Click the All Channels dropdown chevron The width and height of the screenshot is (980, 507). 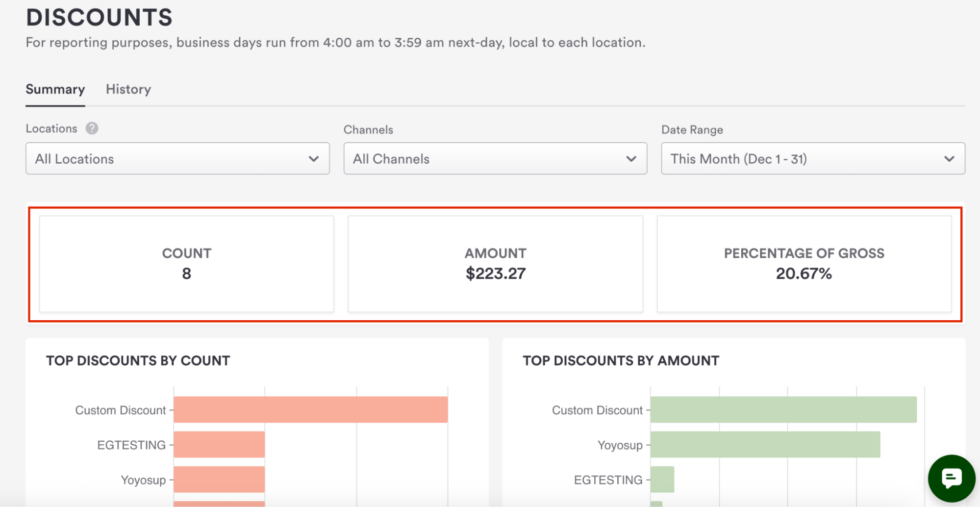(631, 159)
